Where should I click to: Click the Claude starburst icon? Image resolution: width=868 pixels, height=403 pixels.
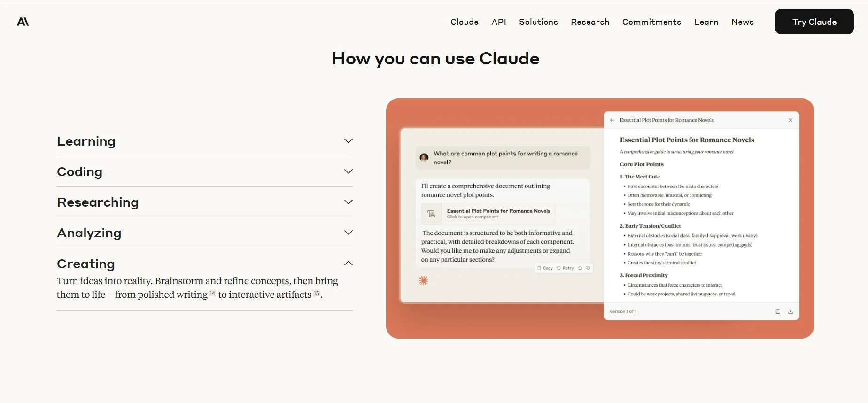(423, 280)
